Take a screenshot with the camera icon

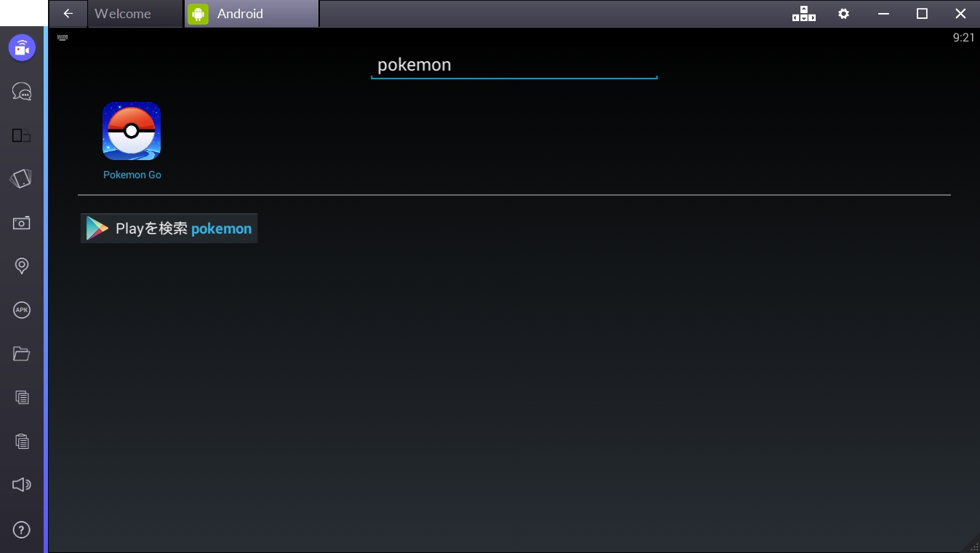[x=22, y=223]
